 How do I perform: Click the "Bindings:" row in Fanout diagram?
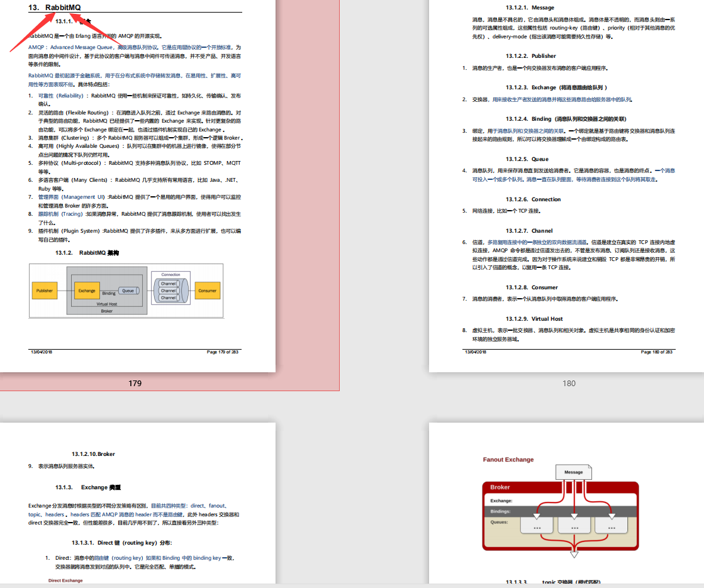[x=561, y=511]
